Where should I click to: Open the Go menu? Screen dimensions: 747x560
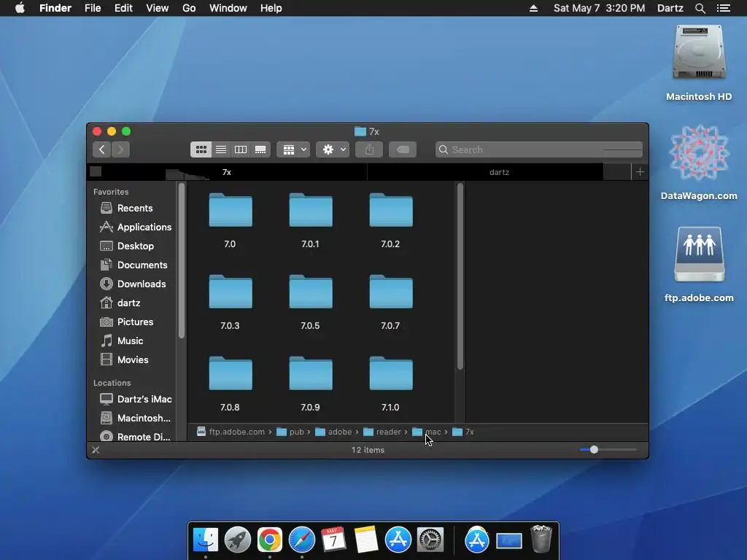(189, 8)
